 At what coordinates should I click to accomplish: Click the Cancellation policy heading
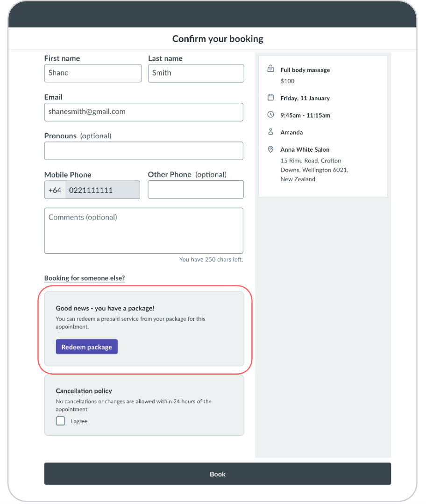click(84, 391)
